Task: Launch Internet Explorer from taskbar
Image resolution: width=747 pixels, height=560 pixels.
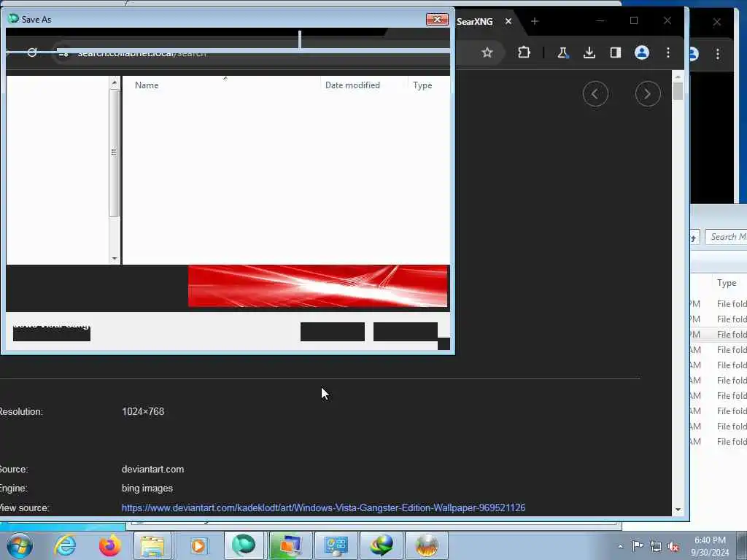Action: pyautogui.click(x=65, y=545)
